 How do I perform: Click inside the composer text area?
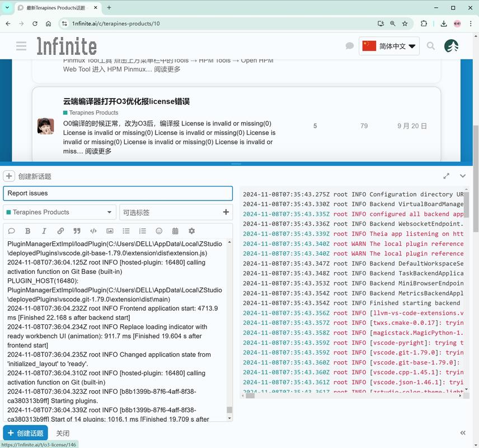point(115,330)
